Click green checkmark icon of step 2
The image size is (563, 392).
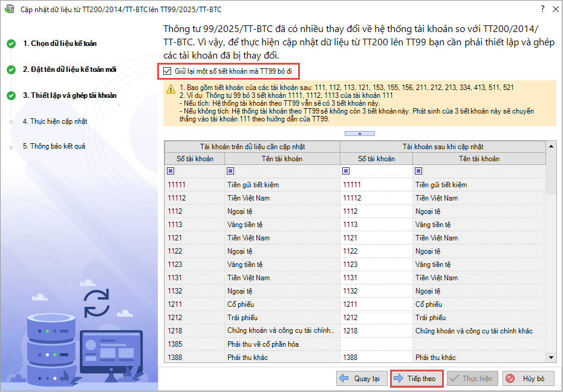click(11, 69)
